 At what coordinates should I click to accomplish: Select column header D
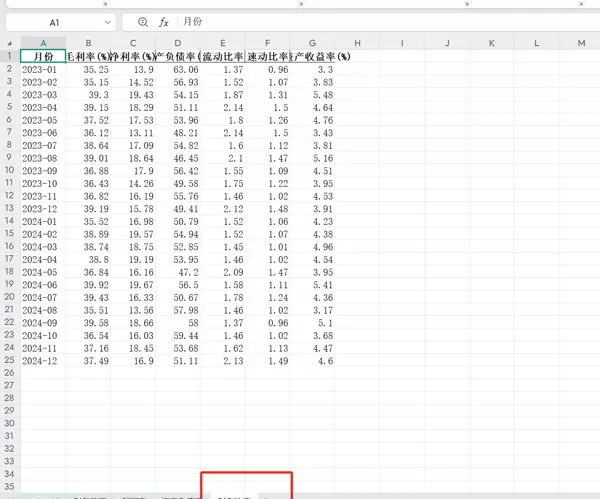tap(177, 42)
